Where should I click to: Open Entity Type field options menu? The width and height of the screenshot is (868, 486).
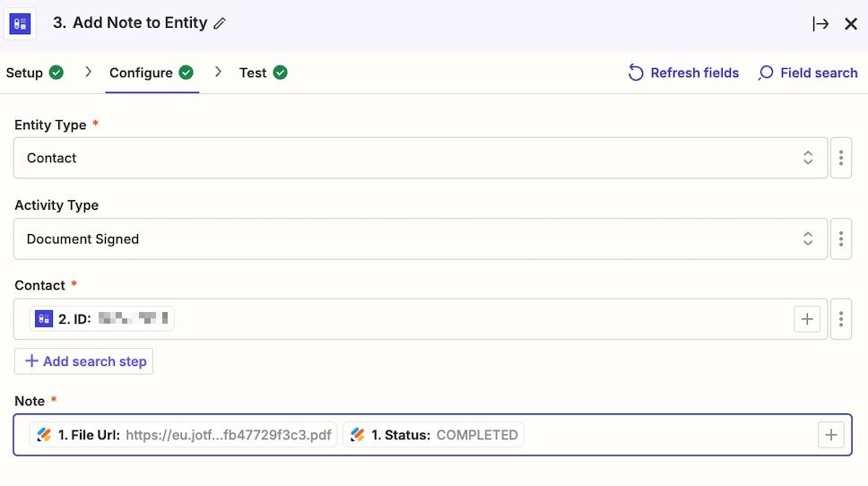point(841,158)
